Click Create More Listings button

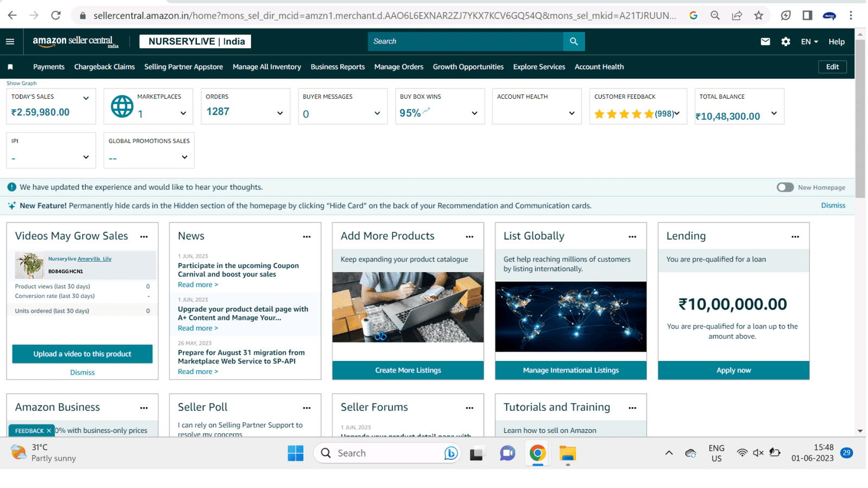point(408,370)
